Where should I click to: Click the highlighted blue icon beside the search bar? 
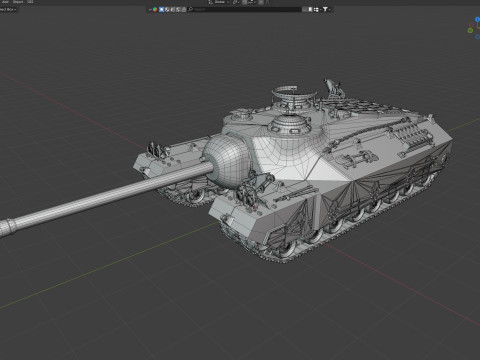(x=161, y=9)
